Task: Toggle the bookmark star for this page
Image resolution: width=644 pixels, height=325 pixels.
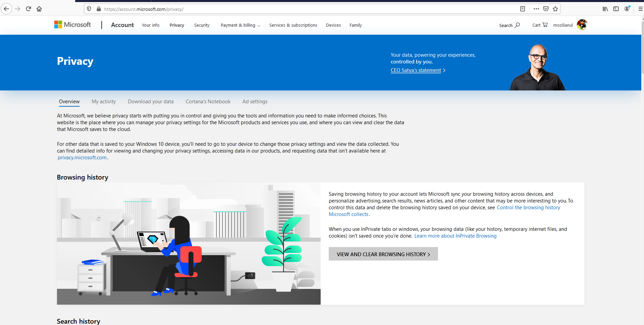Action: tap(555, 9)
